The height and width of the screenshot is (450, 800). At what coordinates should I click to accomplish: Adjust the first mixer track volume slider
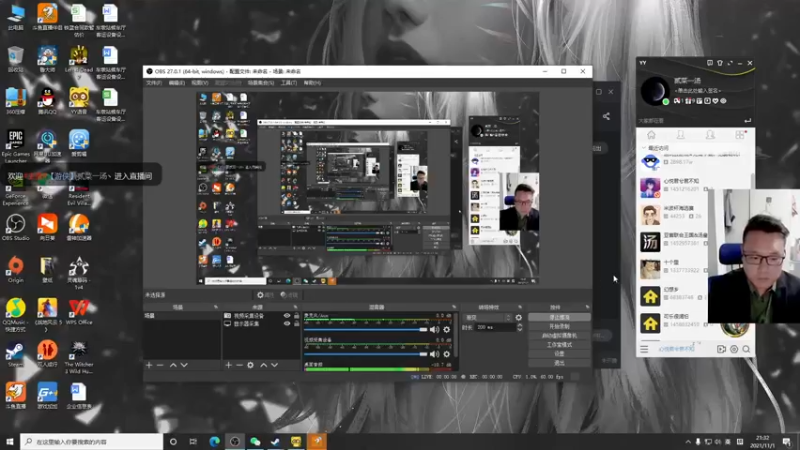click(365, 330)
